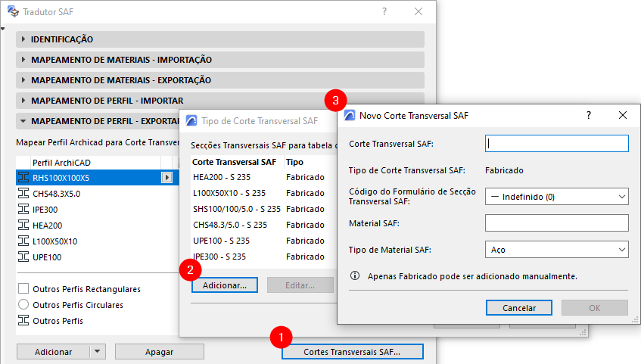This screenshot has width=641, height=364.
Task: Open the arrow menu beside the Adicionar button
Action: 98,352
